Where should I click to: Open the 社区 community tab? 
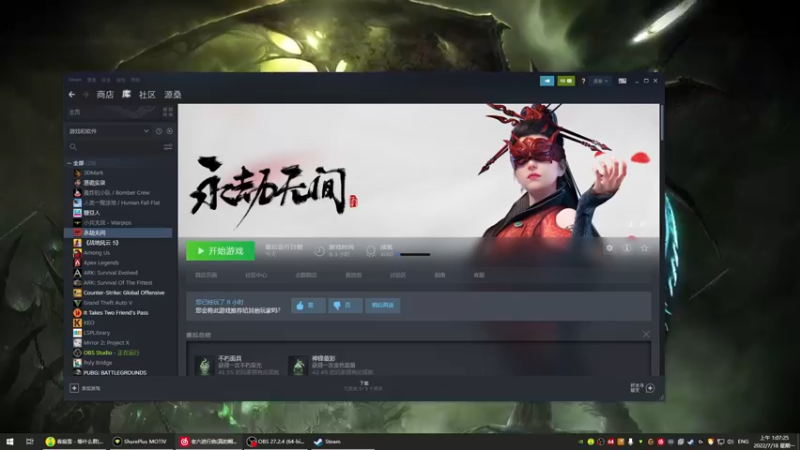click(x=147, y=94)
